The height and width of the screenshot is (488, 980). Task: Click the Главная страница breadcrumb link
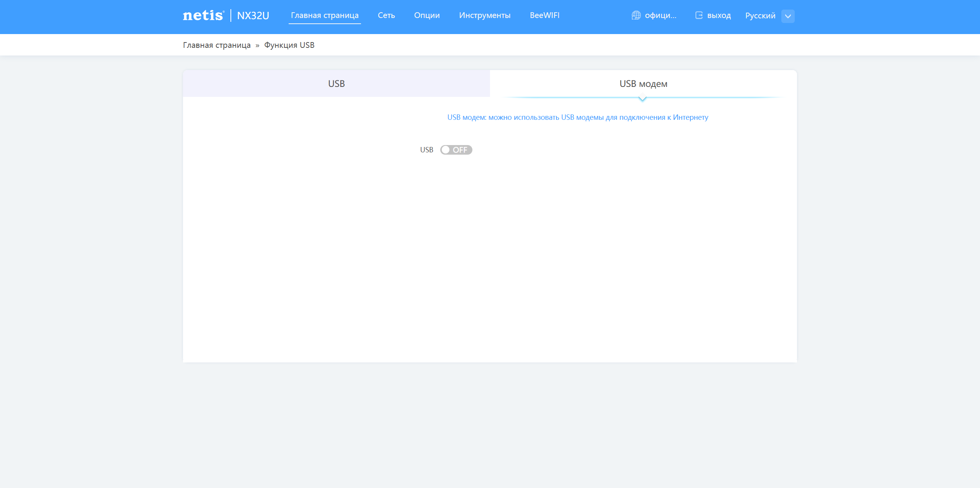coord(217,45)
